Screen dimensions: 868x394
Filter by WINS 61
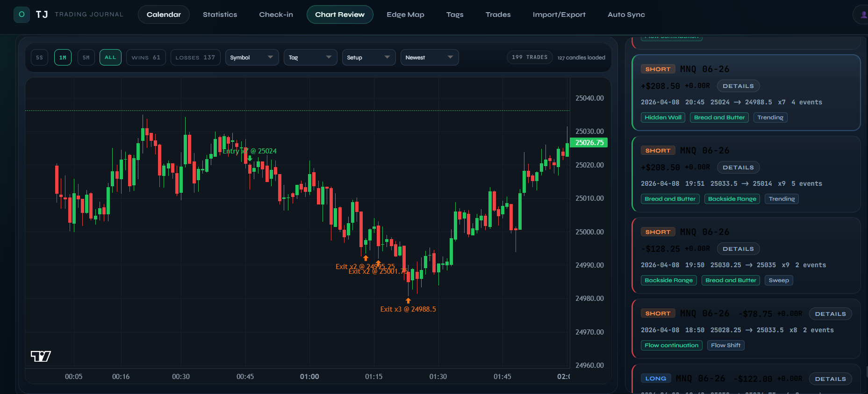click(x=146, y=58)
